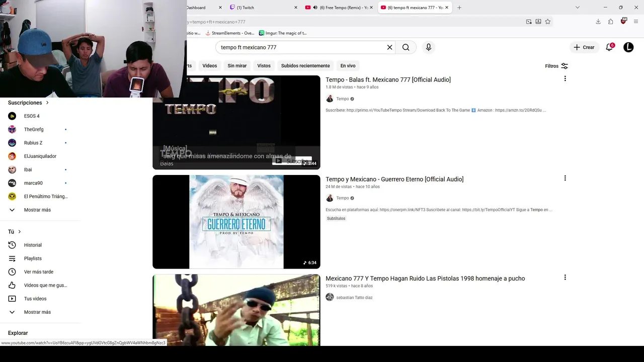This screenshot has height=362, width=644.
Task: Open the list all tabs dropdown
Action: click(578, 8)
